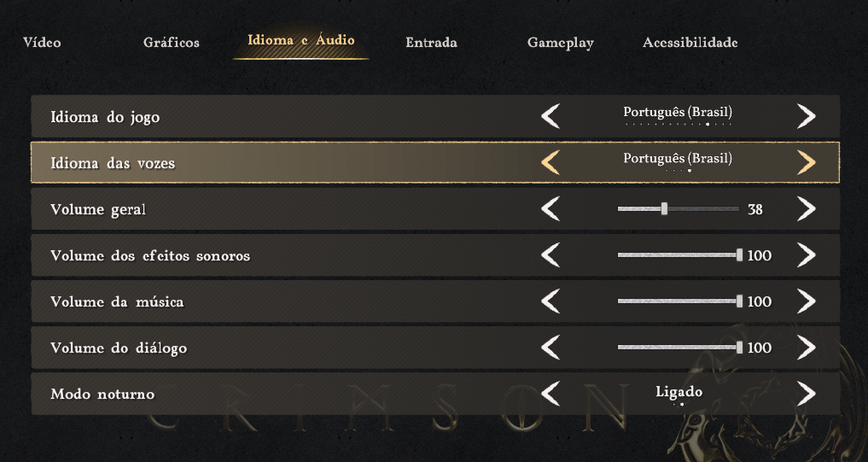Go to the Entrada tab
The width and height of the screenshot is (868, 462).
click(x=431, y=43)
